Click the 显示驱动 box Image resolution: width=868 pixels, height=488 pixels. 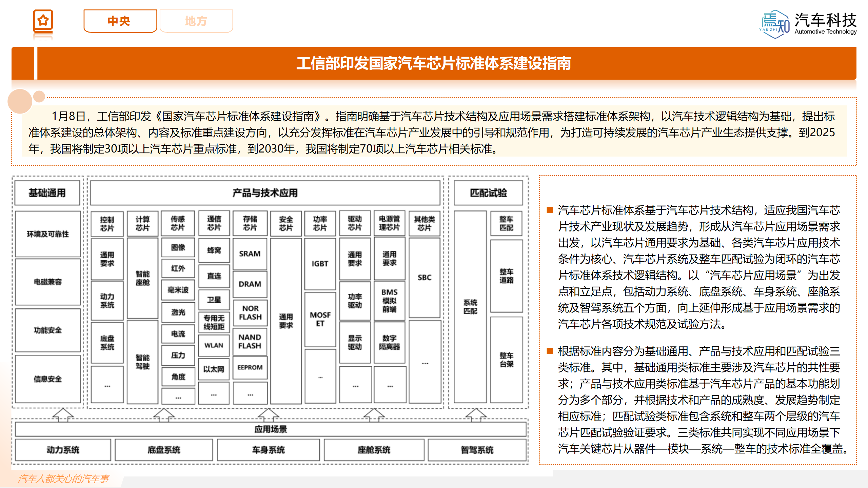[x=355, y=343]
